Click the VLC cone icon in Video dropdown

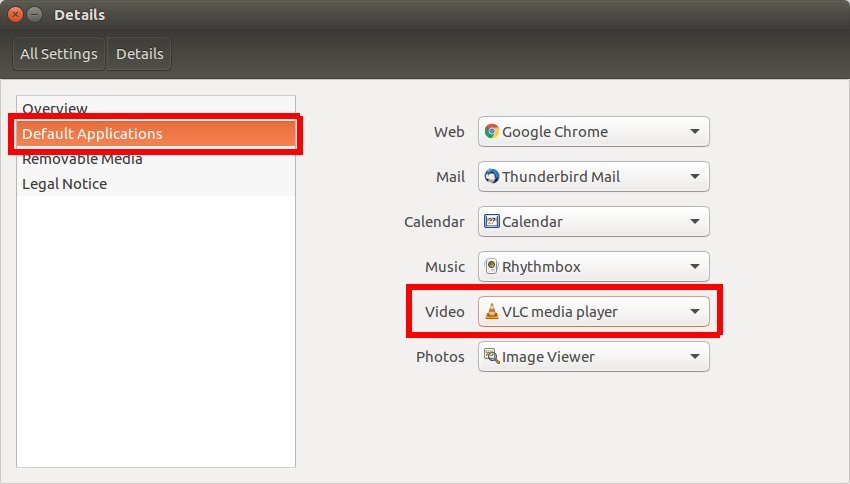point(492,311)
